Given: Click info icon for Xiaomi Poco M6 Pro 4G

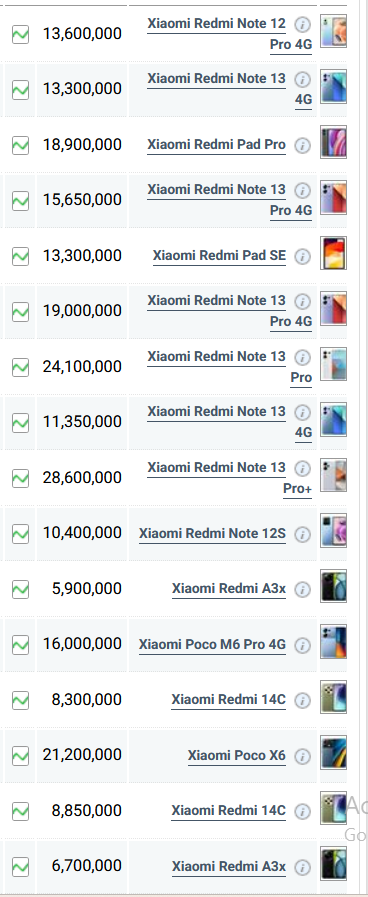Looking at the screenshot, I should 303,645.
